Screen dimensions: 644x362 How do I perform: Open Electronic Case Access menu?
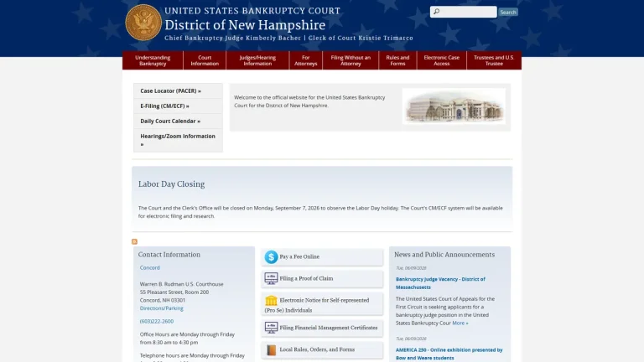(x=442, y=60)
